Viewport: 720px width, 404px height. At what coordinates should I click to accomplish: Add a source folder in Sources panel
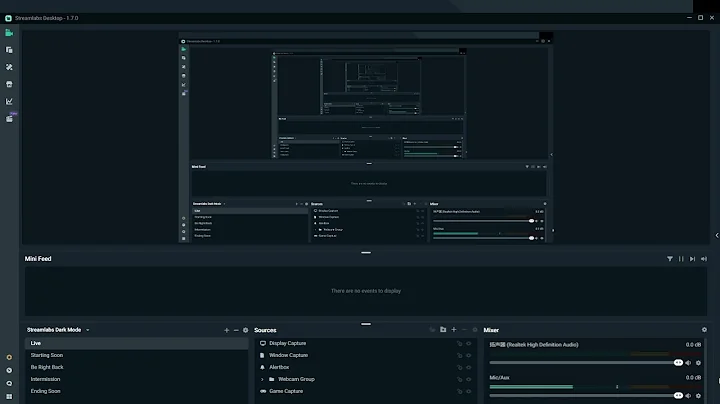[443, 330]
